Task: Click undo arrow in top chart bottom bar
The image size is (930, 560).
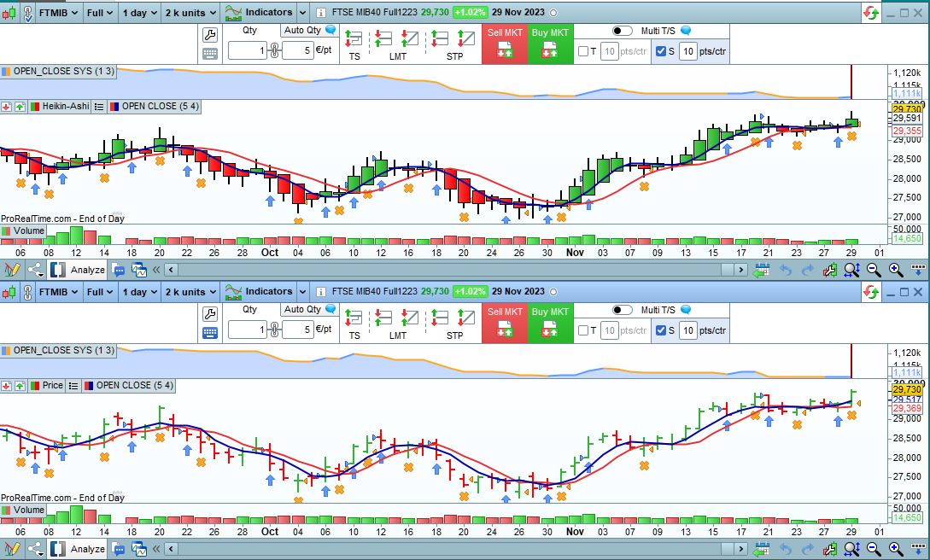Action: 786,271
